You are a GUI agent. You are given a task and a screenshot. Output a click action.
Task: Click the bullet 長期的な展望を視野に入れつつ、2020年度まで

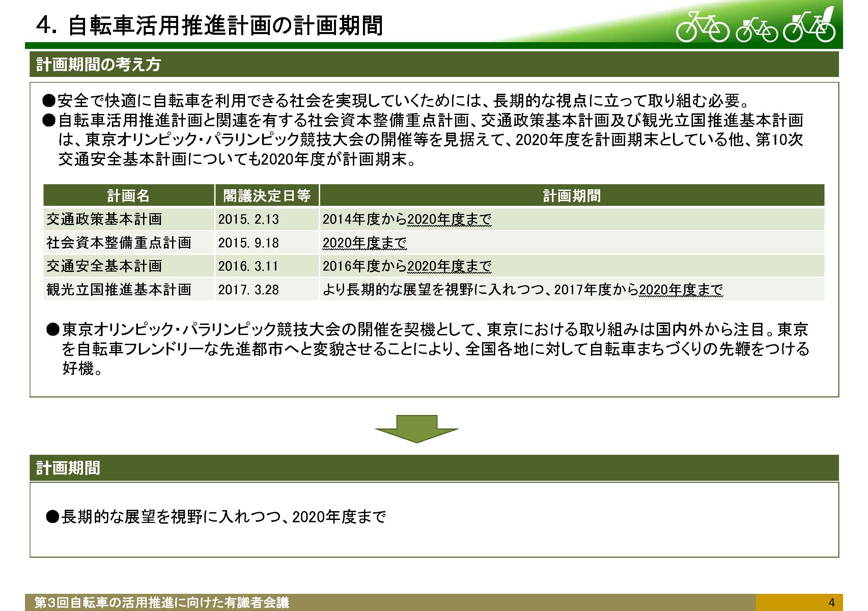tap(216, 517)
